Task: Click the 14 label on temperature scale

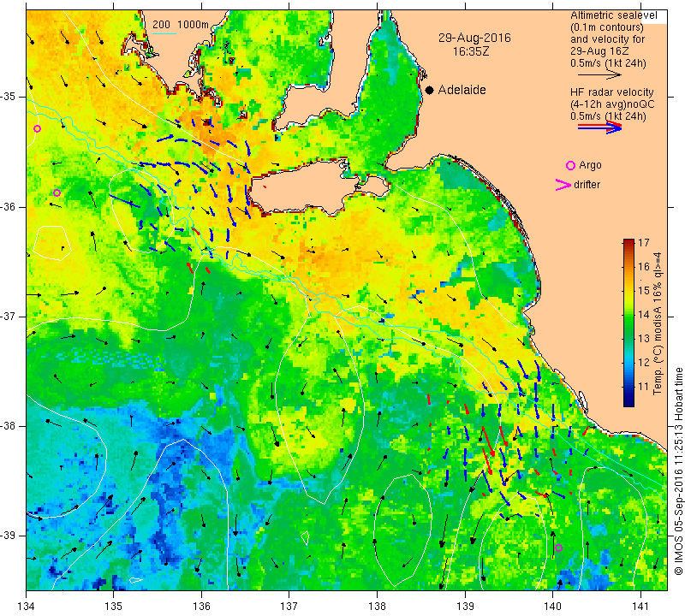Action: pos(644,314)
